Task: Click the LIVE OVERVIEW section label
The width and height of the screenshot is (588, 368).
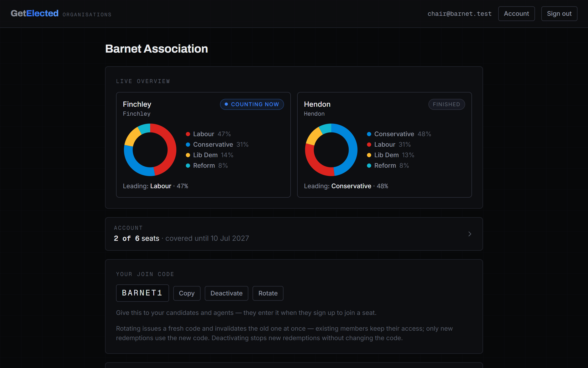Action: 143,81
